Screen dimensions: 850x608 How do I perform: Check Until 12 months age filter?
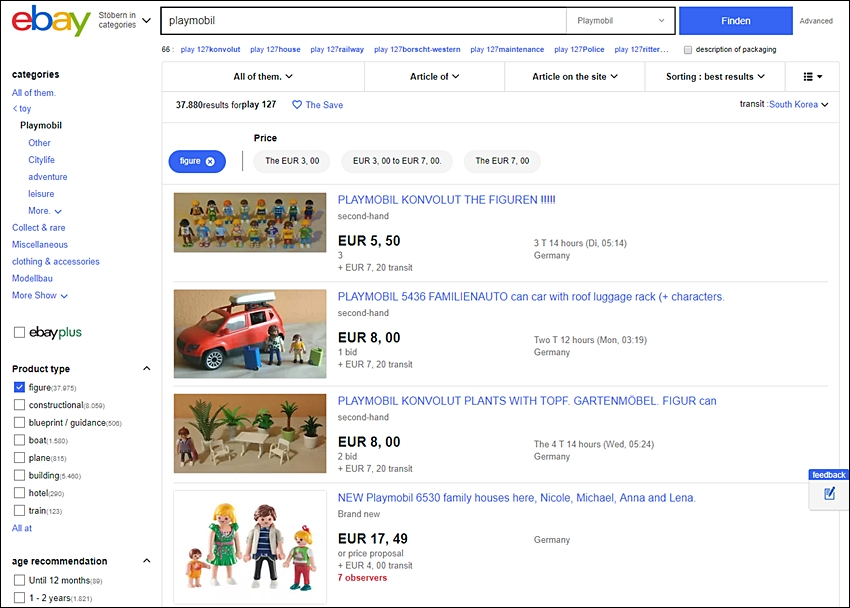coord(19,580)
